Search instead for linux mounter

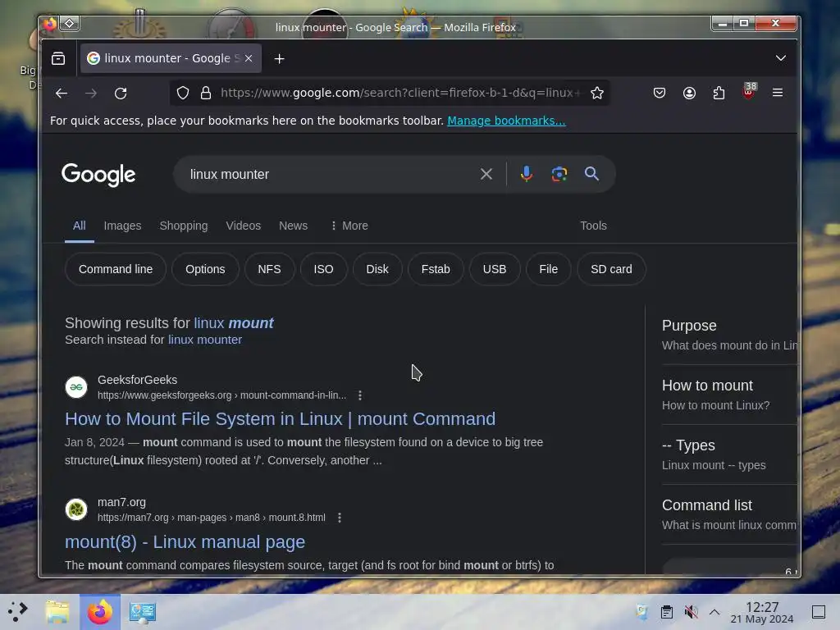(205, 340)
